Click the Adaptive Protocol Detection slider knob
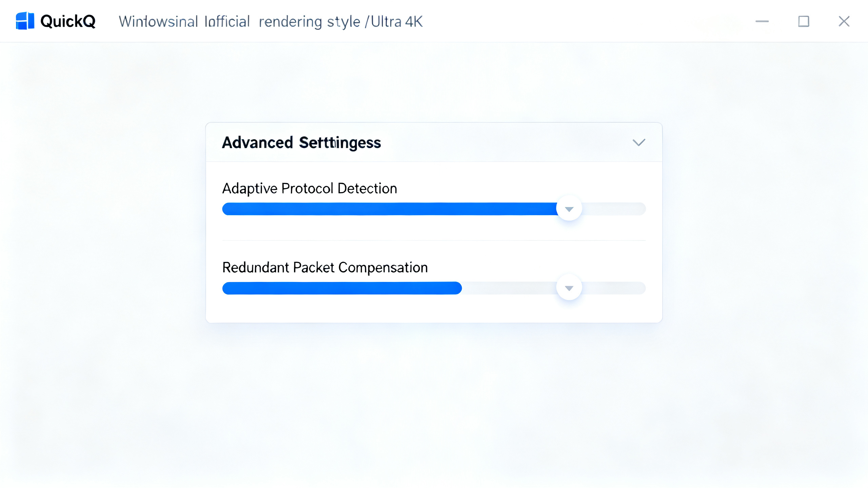The height and width of the screenshot is (488, 868). pyautogui.click(x=569, y=208)
